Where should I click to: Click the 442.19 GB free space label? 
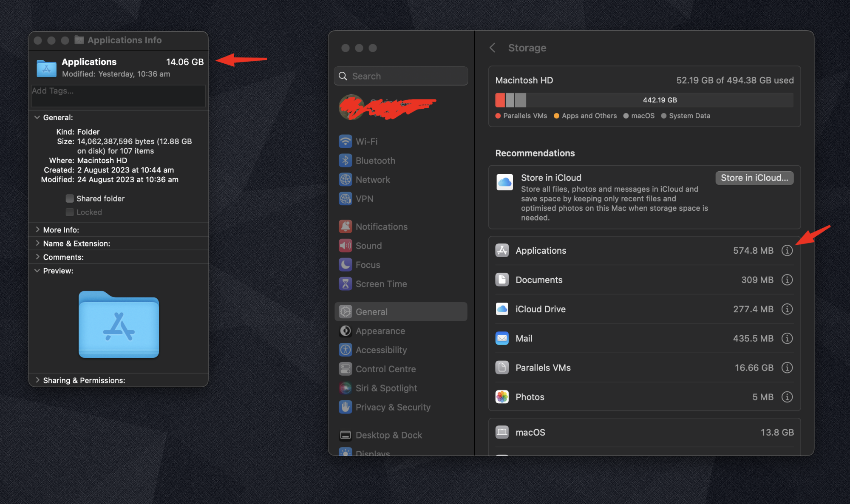(660, 100)
